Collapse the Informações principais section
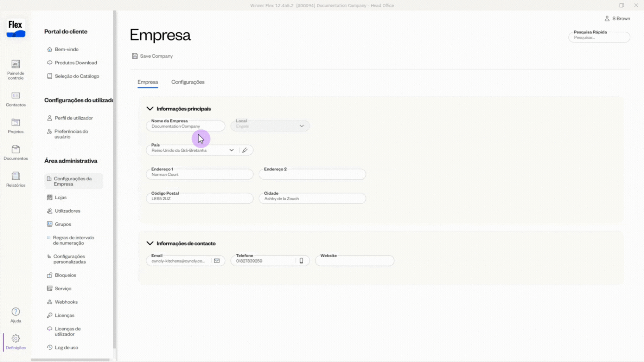 (150, 109)
